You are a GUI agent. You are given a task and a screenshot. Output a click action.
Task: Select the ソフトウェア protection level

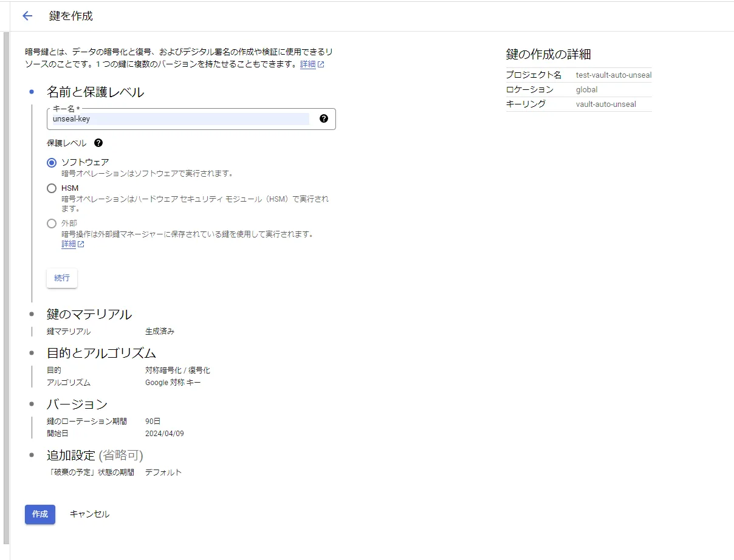[x=52, y=162]
